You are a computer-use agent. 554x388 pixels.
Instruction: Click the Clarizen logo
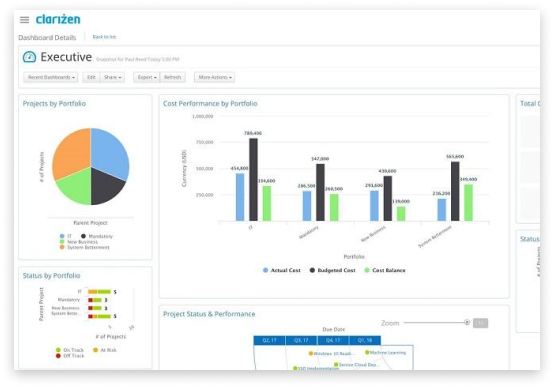[58, 19]
